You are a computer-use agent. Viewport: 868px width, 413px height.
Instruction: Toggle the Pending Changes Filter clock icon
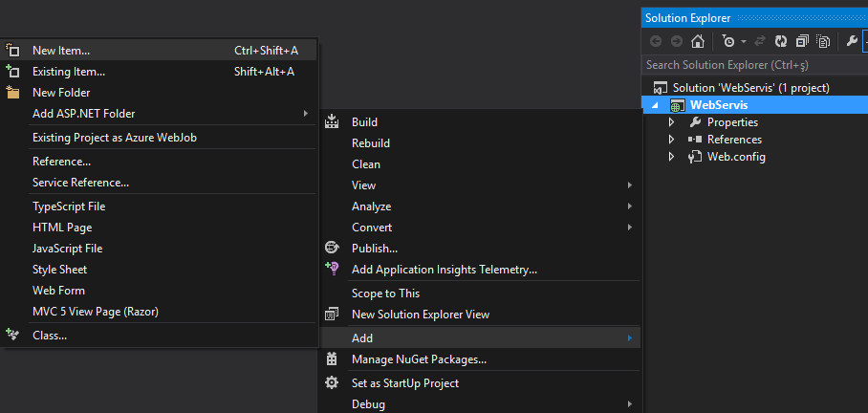point(729,41)
